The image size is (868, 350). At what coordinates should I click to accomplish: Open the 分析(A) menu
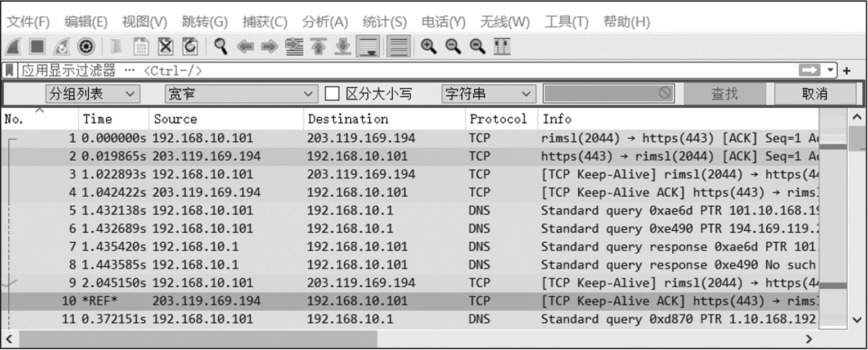click(x=325, y=22)
